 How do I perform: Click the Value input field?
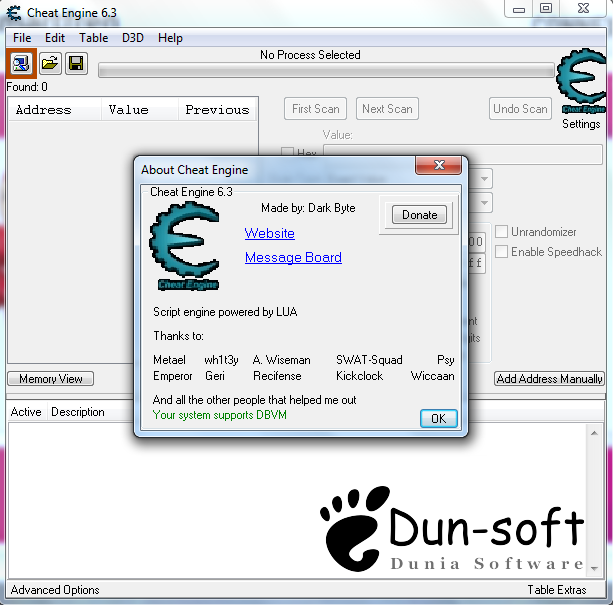pos(463,154)
